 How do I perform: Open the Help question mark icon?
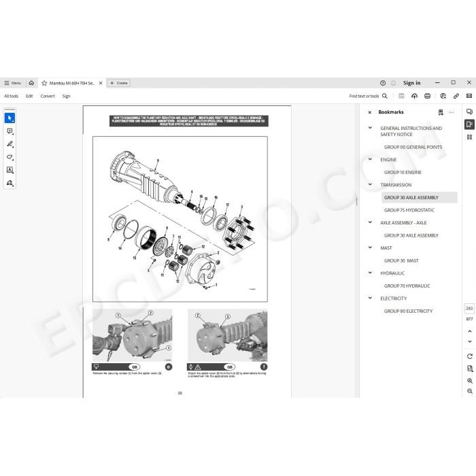(383, 83)
